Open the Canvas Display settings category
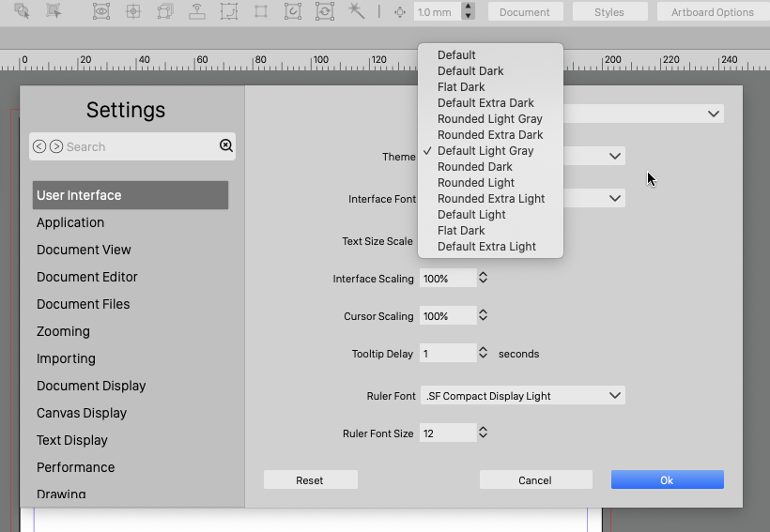The width and height of the screenshot is (770, 532). coord(82,413)
